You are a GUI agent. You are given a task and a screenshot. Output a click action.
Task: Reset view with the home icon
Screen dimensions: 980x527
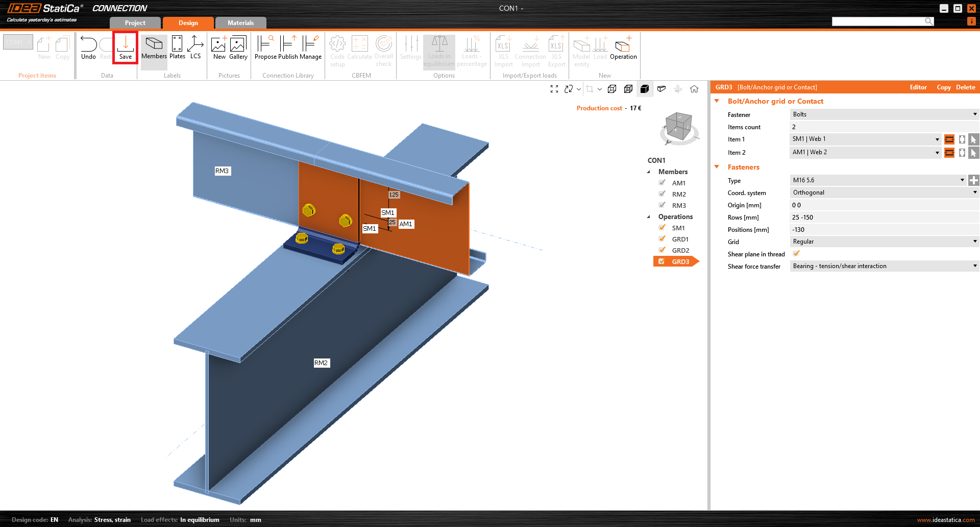coord(694,89)
